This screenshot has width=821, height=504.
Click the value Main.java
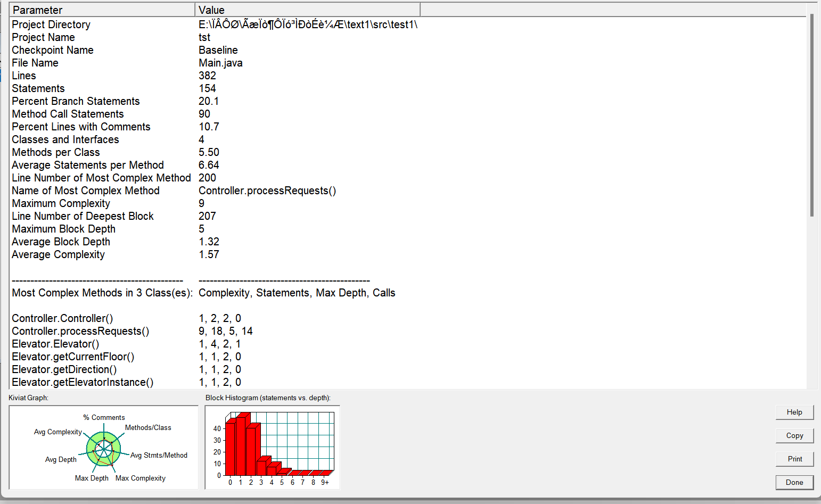220,63
